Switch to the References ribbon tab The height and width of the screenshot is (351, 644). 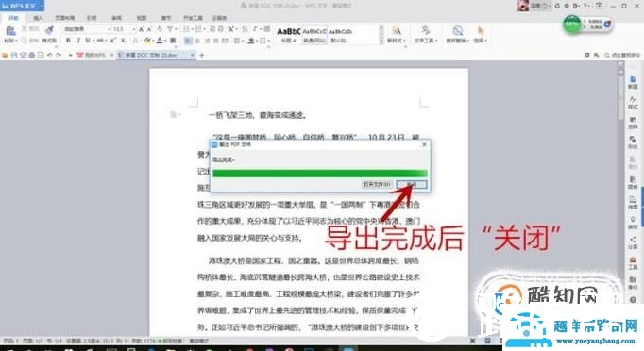click(x=92, y=18)
